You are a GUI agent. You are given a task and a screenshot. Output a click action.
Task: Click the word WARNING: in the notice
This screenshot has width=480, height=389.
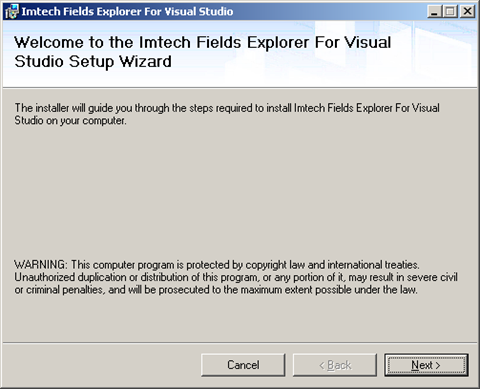coord(41,265)
